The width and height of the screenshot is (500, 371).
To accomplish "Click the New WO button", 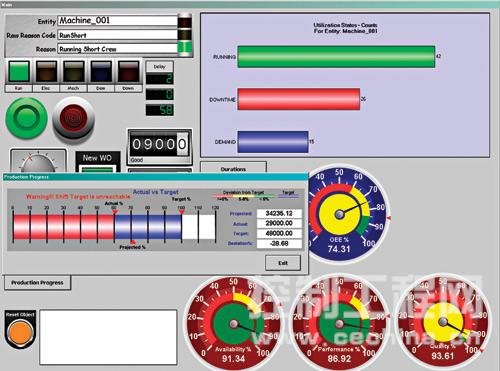I will [x=97, y=161].
